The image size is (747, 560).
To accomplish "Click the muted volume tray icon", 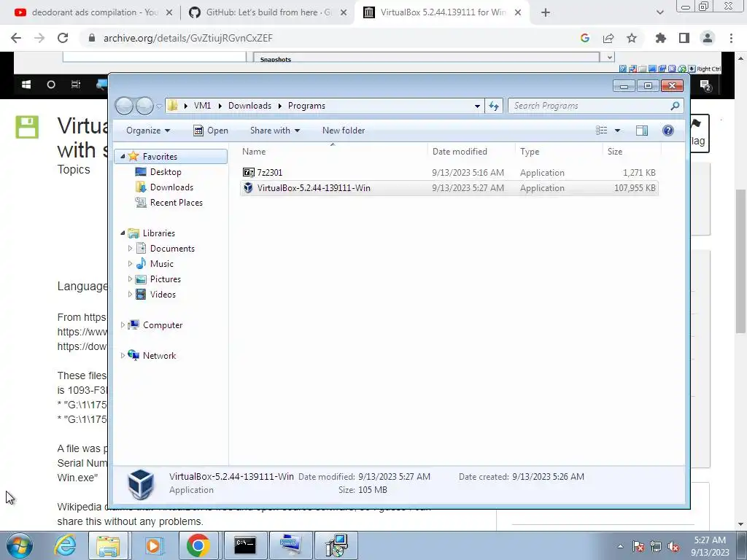I will coord(673,547).
